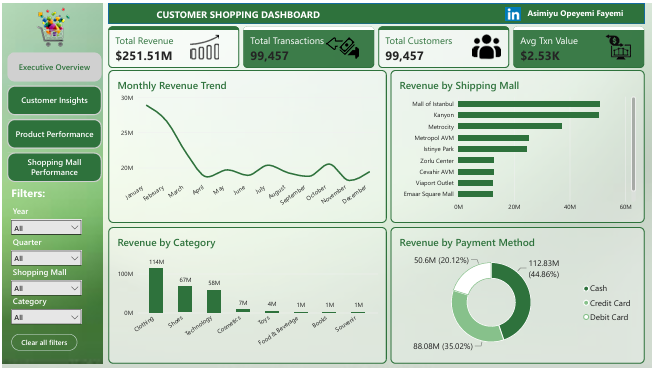Select the Clothing 114M category bar
This screenshot has height=370, width=652.
(x=156, y=290)
